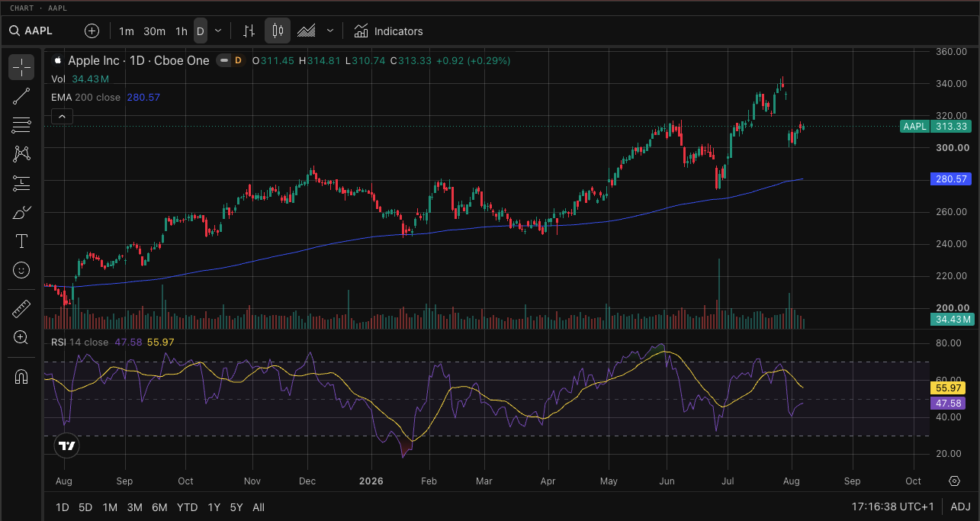Viewport: 980px width, 521px height.
Task: Set the range to 1M
Action: (110, 507)
